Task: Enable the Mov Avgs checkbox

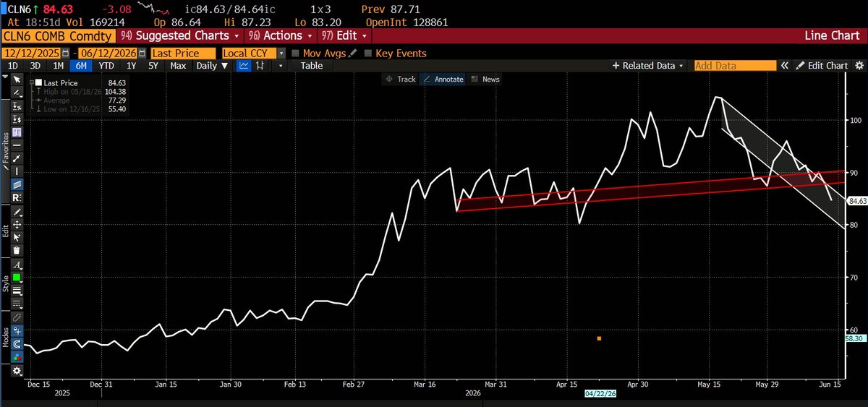Action: (x=295, y=53)
